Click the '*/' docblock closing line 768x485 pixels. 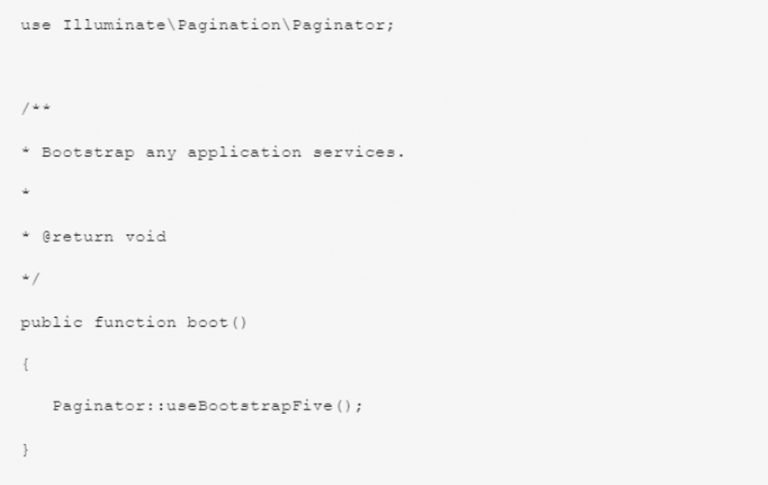tap(30, 279)
